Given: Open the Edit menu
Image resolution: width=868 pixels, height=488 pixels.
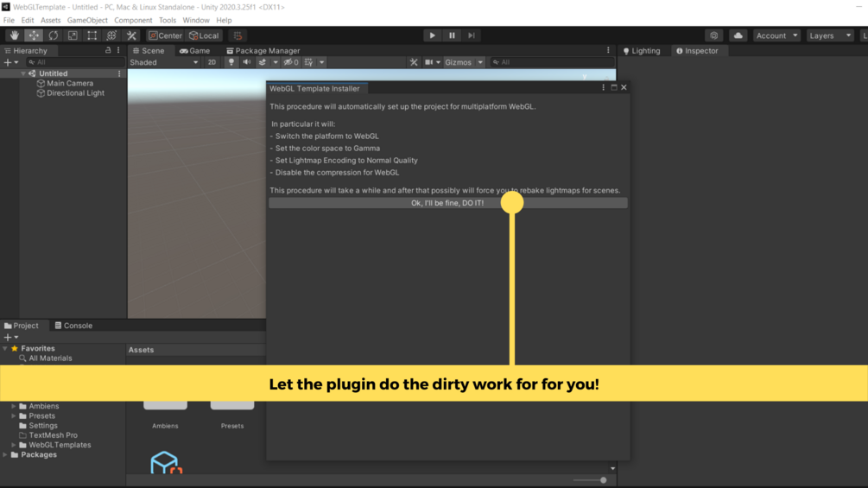Looking at the screenshot, I should point(28,20).
